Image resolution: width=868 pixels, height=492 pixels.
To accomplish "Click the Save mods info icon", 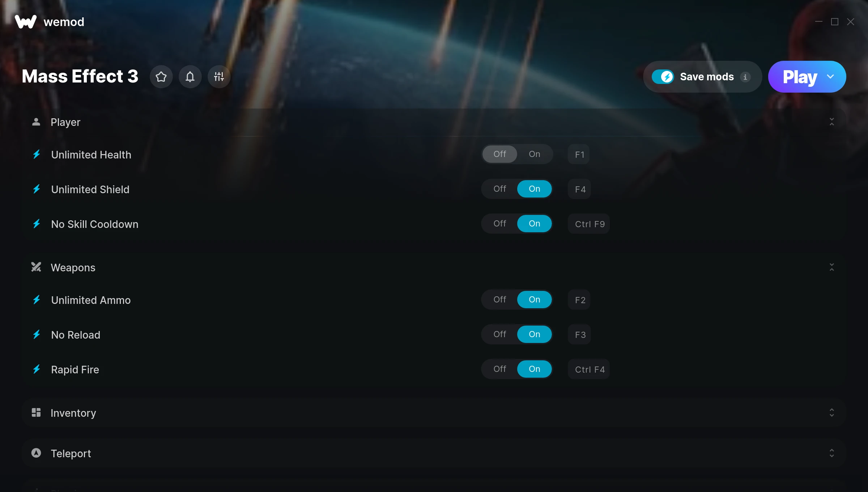I will (745, 77).
